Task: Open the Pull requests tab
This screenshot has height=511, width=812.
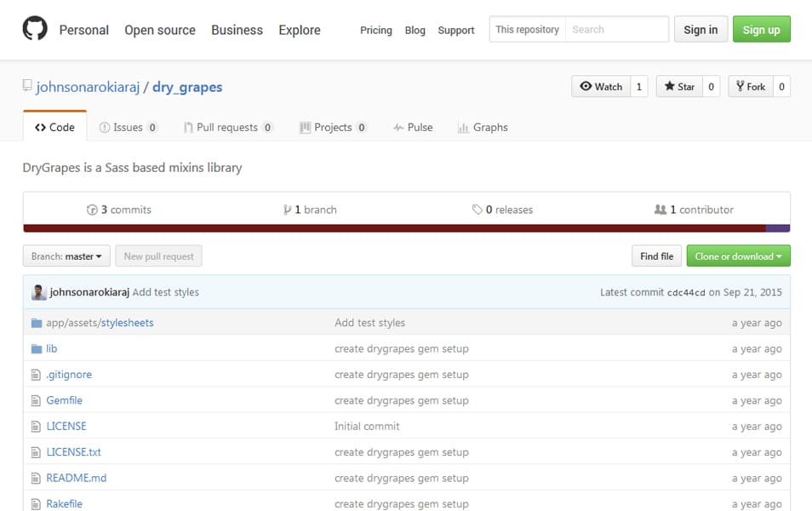Action: pyautogui.click(x=228, y=127)
